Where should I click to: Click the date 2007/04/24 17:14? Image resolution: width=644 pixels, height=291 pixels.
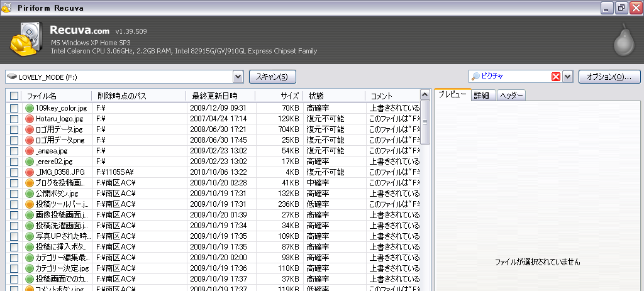218,119
